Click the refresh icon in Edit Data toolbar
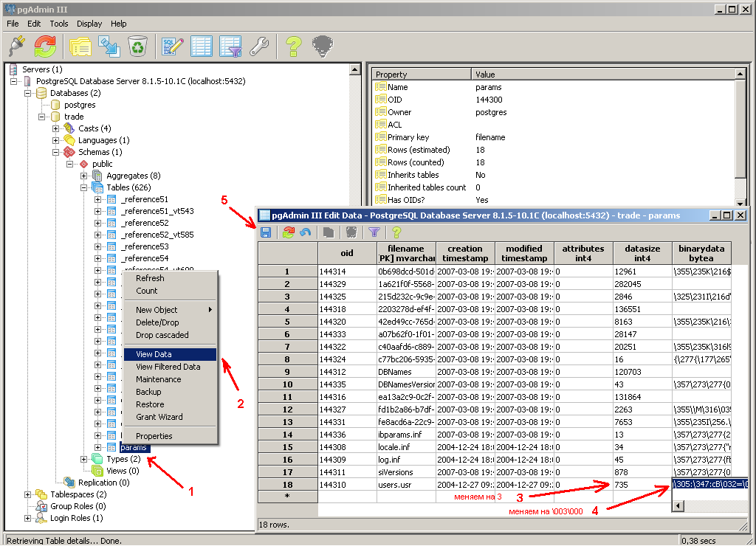 click(x=289, y=232)
